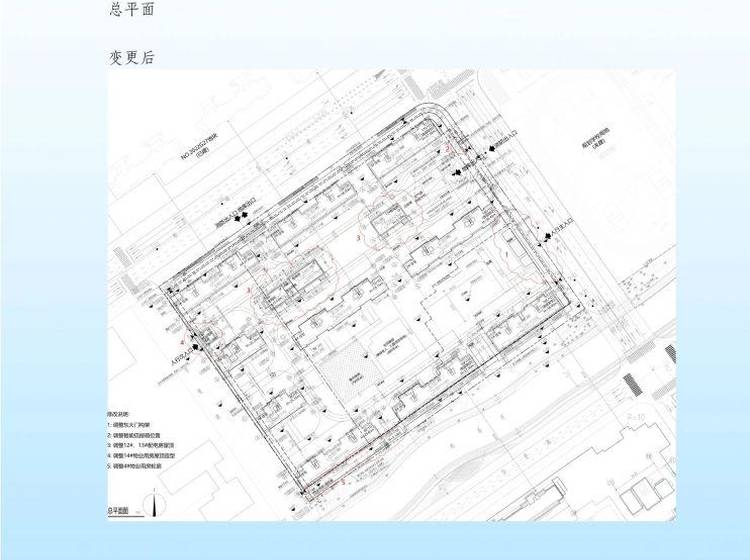This screenshot has width=750, height=560.
Task: Click the 总平面 heading text
Action: tap(132, 9)
